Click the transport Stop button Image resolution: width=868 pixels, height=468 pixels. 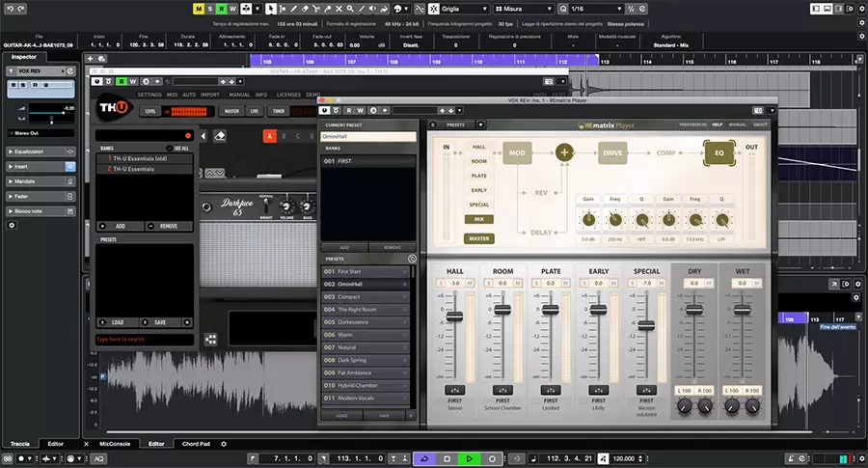pyautogui.click(x=448, y=458)
